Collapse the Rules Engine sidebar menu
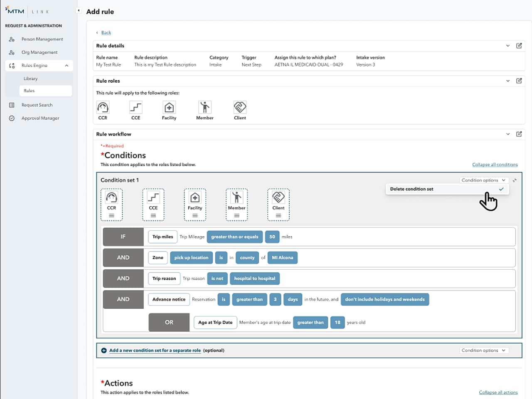The width and height of the screenshot is (532, 399). click(x=66, y=65)
